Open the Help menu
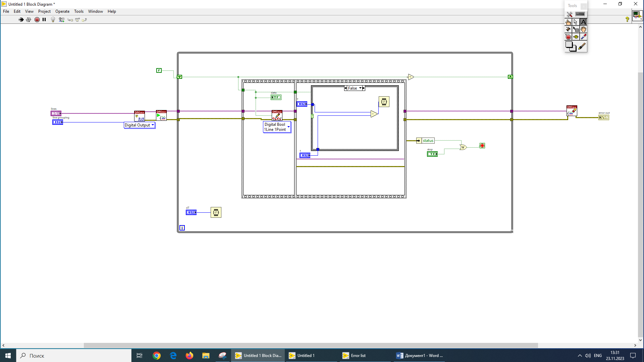 pyautogui.click(x=112, y=11)
